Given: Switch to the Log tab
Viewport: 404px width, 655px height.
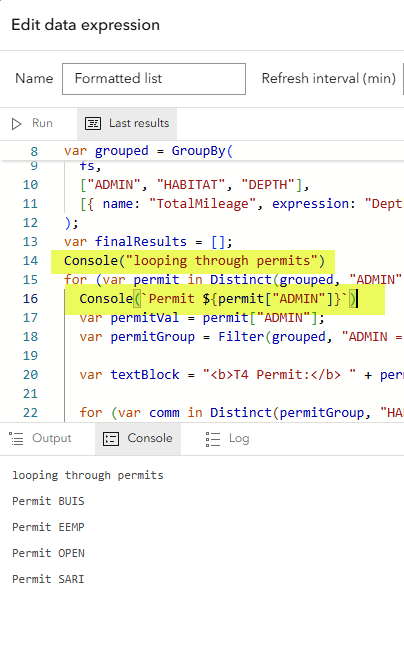Looking at the screenshot, I should click(228, 439).
